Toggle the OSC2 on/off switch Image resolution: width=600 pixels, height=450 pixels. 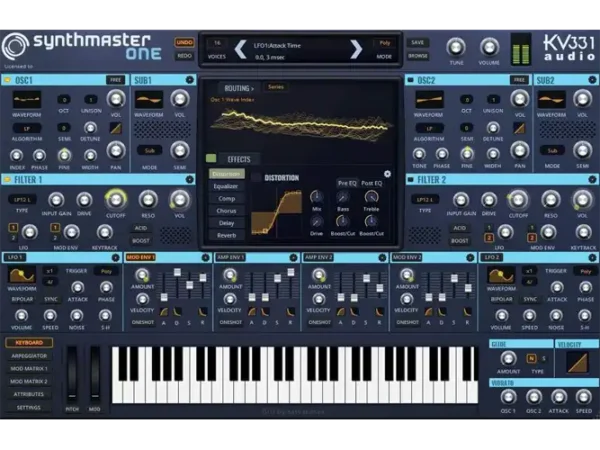pos(410,80)
